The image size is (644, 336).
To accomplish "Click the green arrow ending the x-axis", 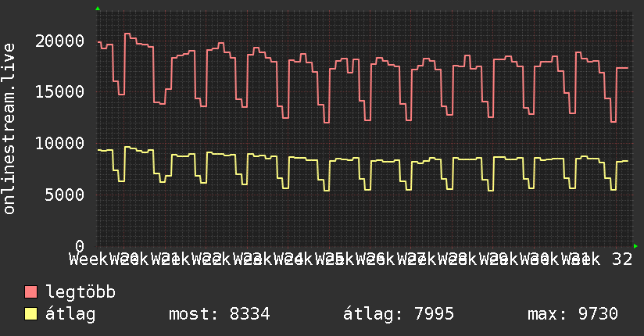I will [x=635, y=246].
